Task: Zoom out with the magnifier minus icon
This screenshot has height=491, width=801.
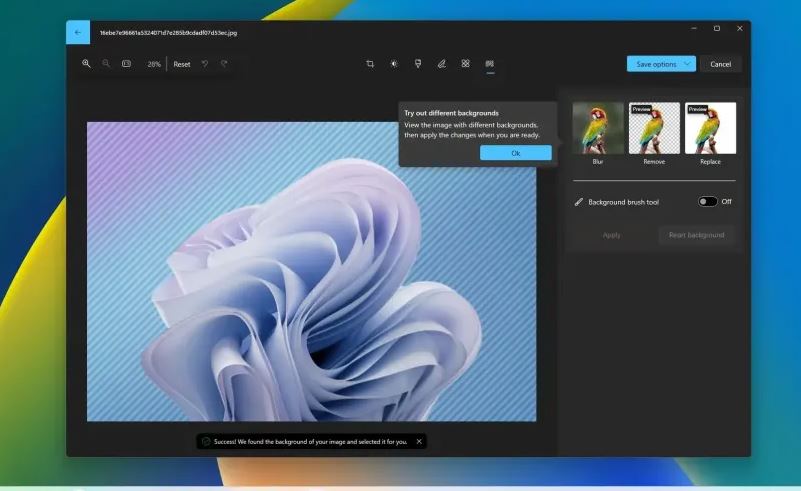Action: [x=106, y=64]
